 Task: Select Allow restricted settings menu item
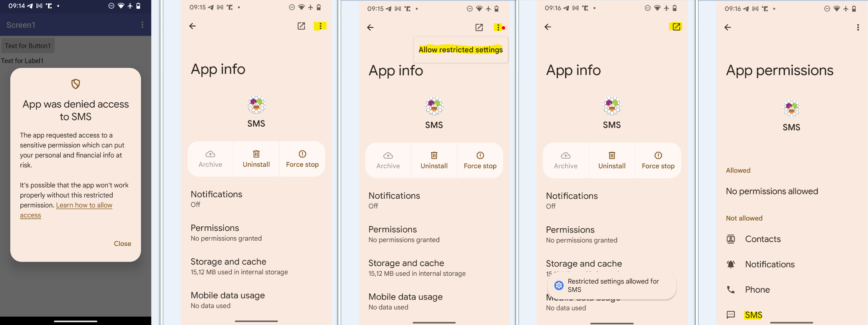[460, 50]
